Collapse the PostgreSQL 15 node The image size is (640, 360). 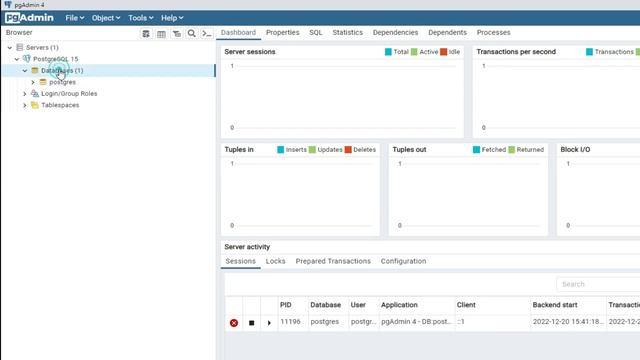(17, 59)
